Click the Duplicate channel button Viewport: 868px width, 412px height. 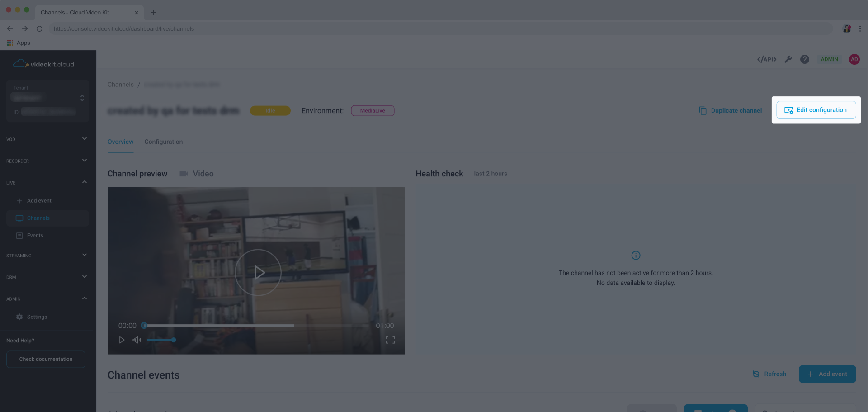tap(730, 110)
